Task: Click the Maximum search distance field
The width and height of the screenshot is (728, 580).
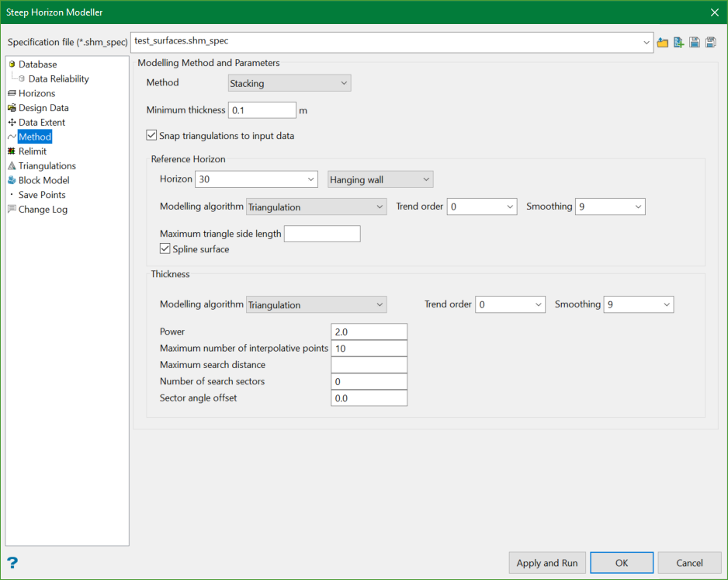Action: point(369,365)
